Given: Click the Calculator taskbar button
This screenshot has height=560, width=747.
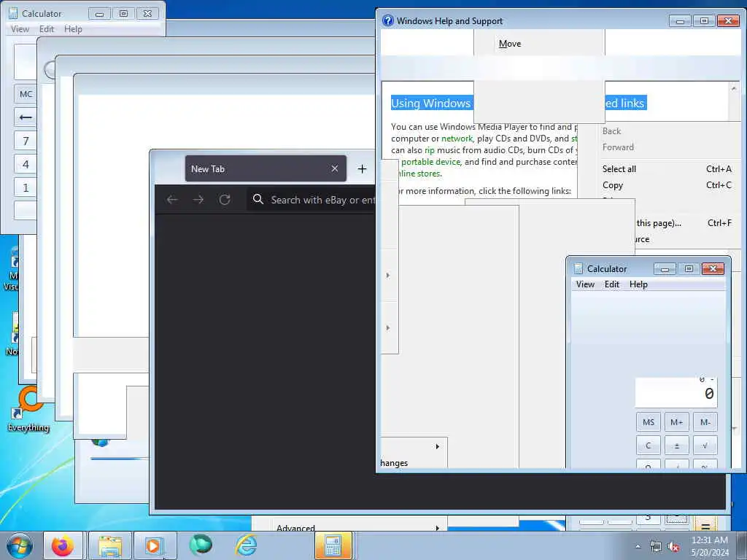Looking at the screenshot, I should click(333, 545).
